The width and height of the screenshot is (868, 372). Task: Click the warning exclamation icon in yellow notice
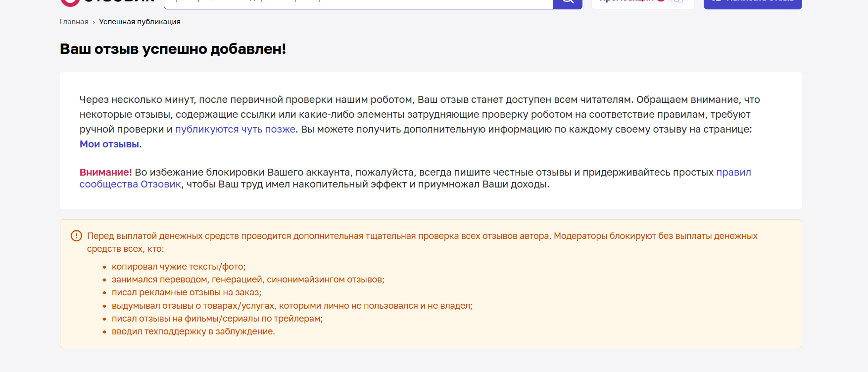tap(76, 236)
